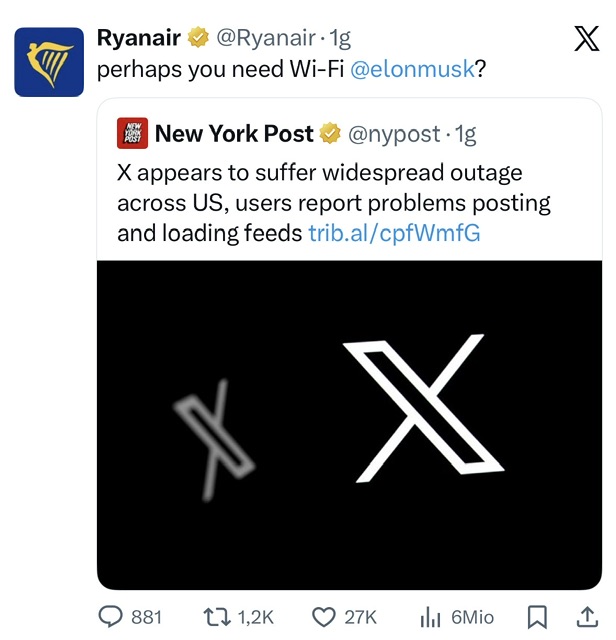
Task: Open the @nypost handle
Action: tap(394, 133)
